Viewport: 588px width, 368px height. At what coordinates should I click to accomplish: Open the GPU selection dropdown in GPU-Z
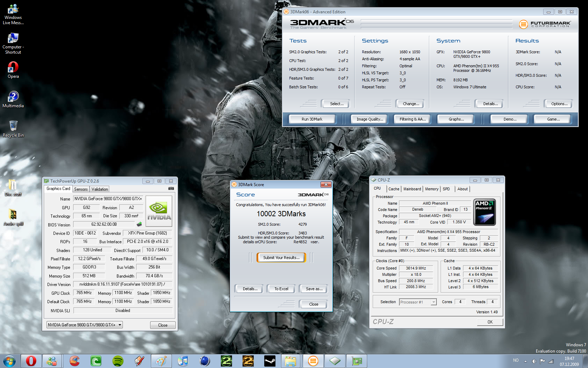(x=84, y=325)
